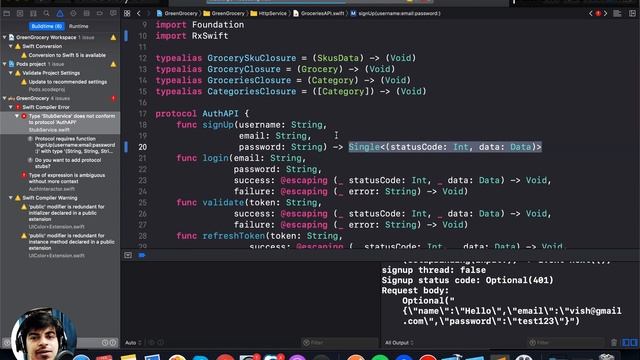The width and height of the screenshot is (640, 360).
Task: Click 'protocol AuthAPI' on line 17
Action: tap(197, 113)
